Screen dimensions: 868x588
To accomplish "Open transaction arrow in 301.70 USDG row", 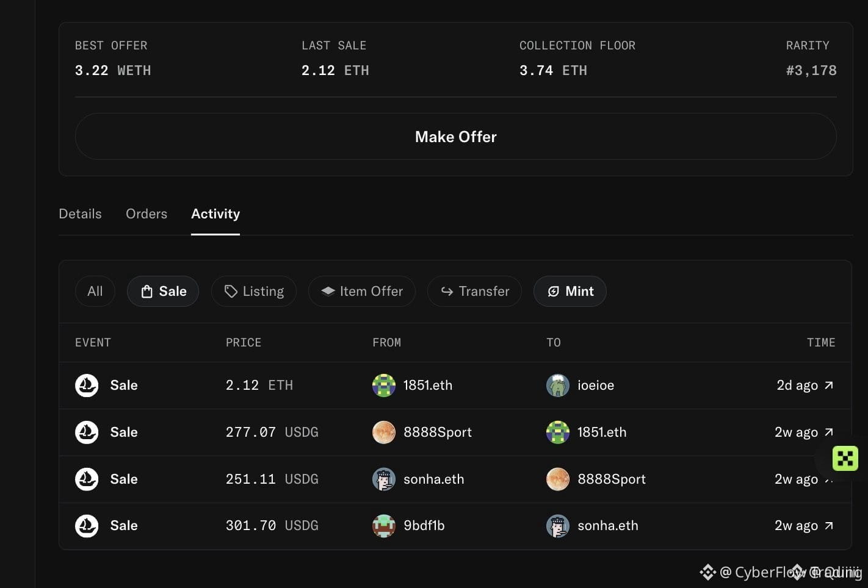I will click(829, 526).
